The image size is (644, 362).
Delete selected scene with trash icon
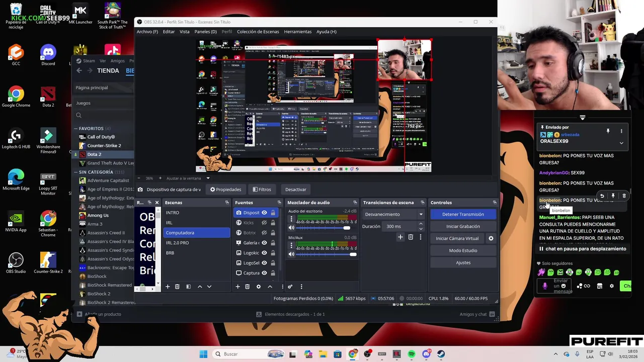pyautogui.click(x=177, y=287)
